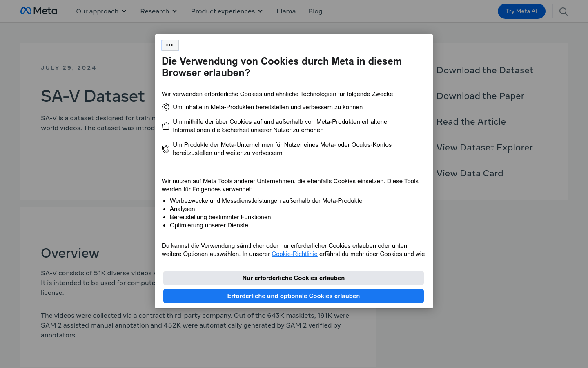Go to the Blog nav item

(315, 11)
